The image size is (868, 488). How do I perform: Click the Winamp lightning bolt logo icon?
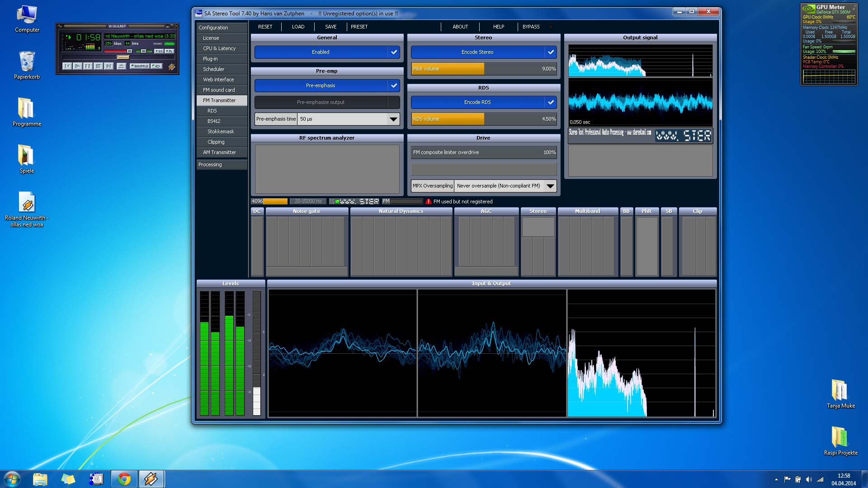pos(172,67)
